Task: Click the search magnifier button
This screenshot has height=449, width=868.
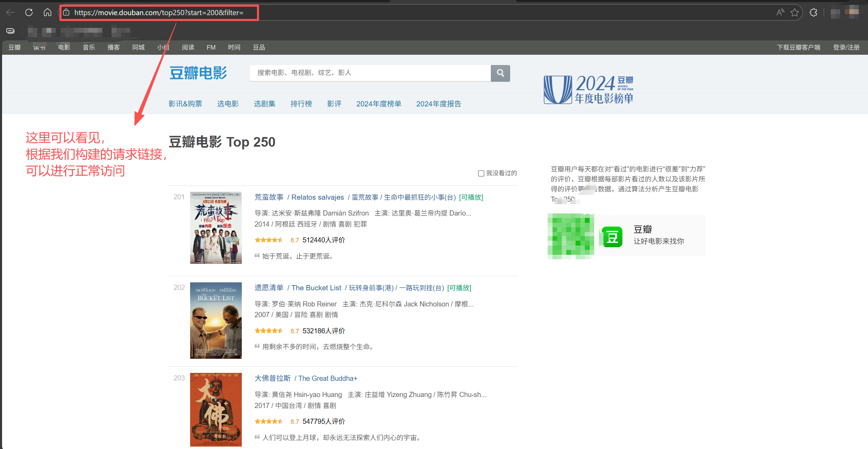Action: pyautogui.click(x=500, y=73)
